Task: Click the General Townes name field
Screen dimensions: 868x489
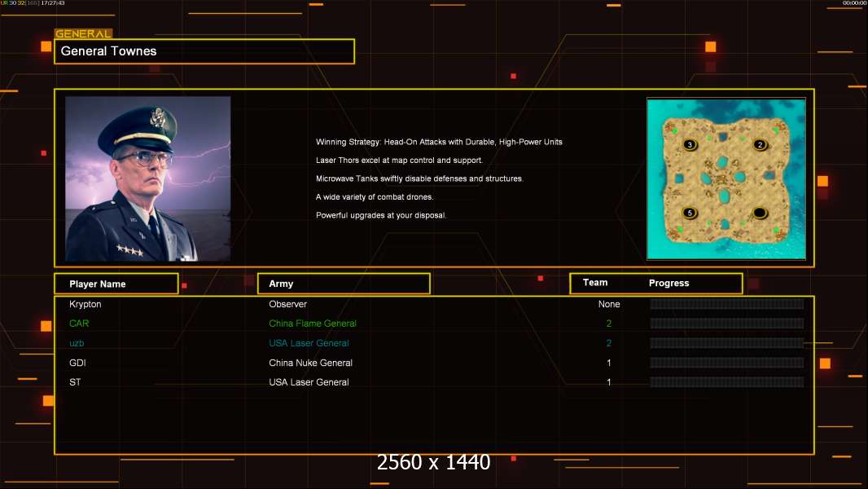Action: (204, 51)
